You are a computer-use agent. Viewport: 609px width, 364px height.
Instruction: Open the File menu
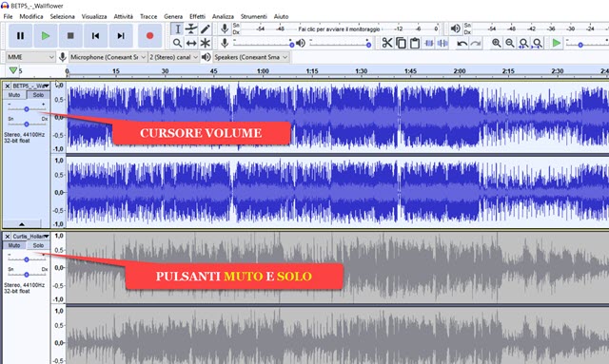(x=8, y=16)
